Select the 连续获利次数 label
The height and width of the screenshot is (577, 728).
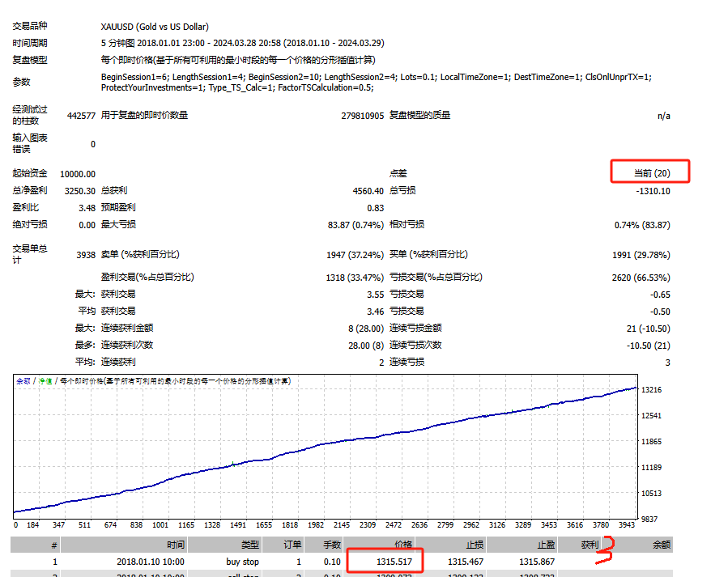coord(127,345)
